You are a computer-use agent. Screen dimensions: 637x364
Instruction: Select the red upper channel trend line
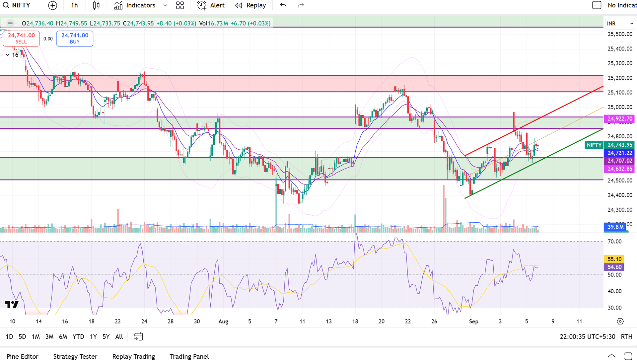(534, 121)
